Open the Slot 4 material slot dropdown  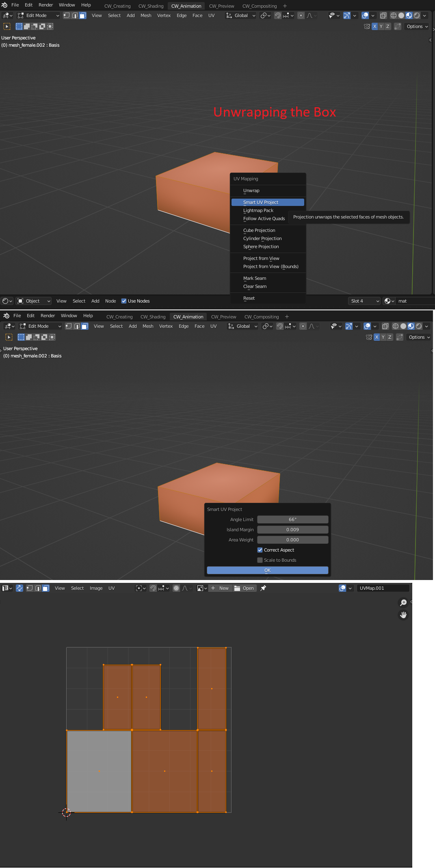(364, 301)
